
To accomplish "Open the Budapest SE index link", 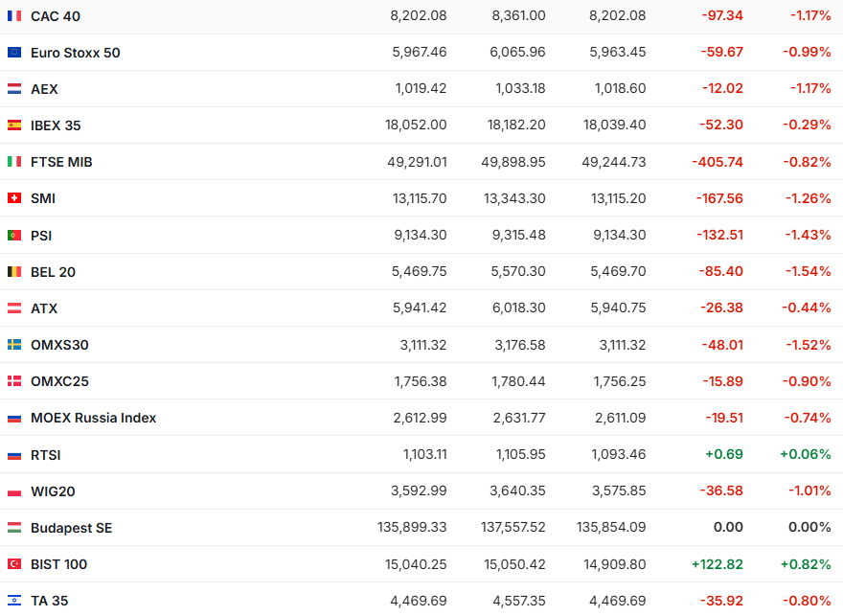I will (x=72, y=529).
